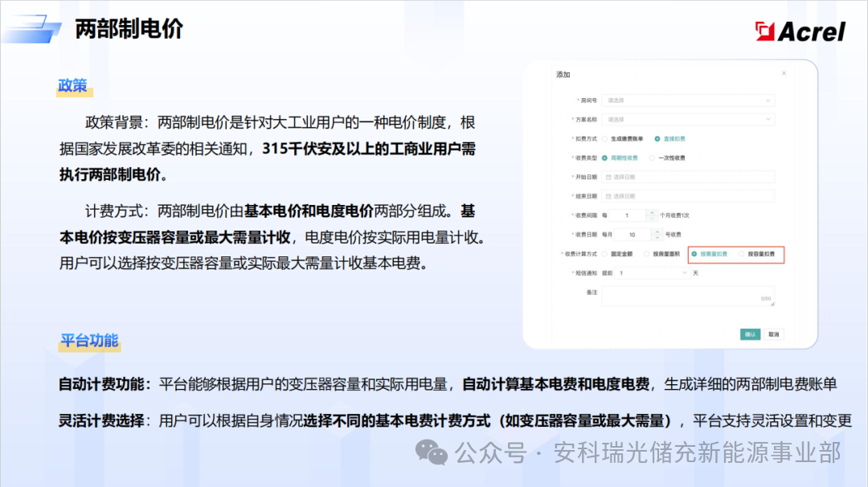Click the 灵活计费选择 label text
Screen dimensions: 868x487
101,420
